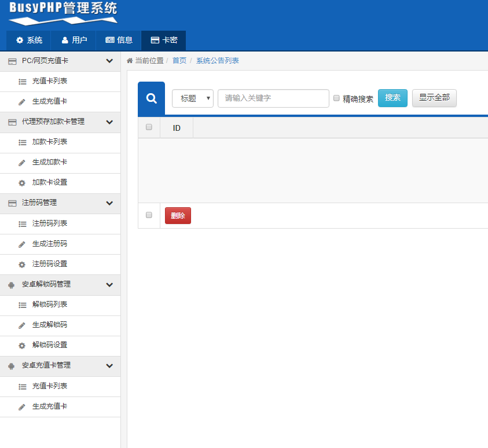Click the newspaper icon beside 信息
The width and height of the screenshot is (488, 448).
[x=109, y=41]
